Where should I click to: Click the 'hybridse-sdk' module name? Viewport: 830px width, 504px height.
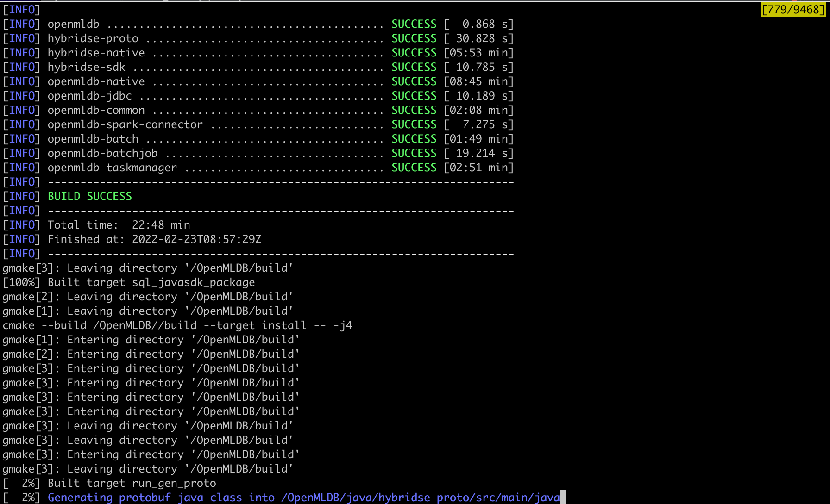click(x=86, y=67)
